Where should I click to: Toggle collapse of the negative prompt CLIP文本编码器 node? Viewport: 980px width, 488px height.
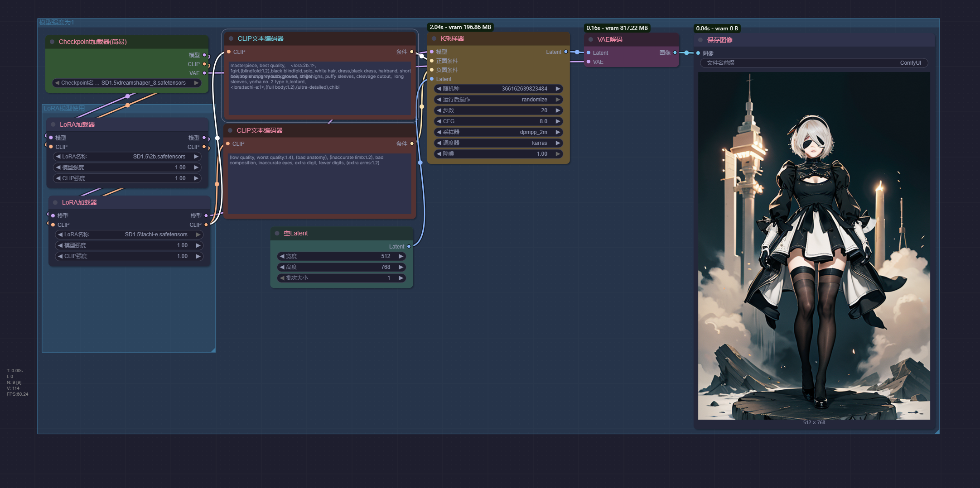230,131
